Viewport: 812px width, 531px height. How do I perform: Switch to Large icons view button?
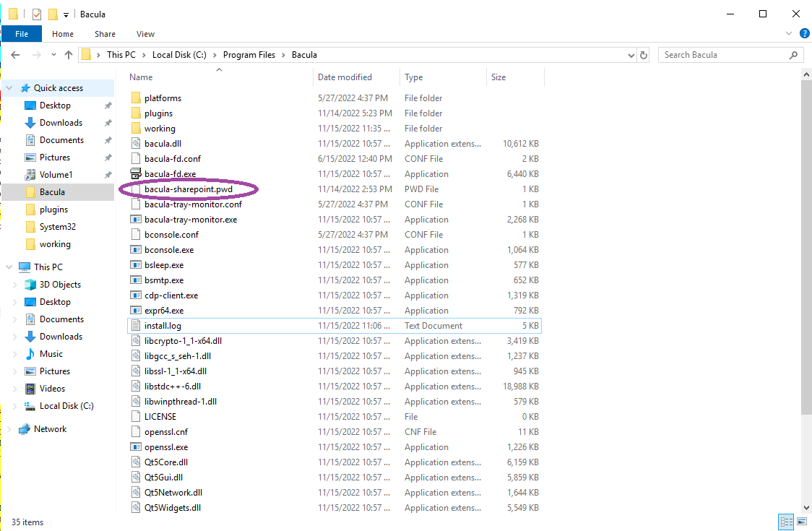click(x=802, y=522)
